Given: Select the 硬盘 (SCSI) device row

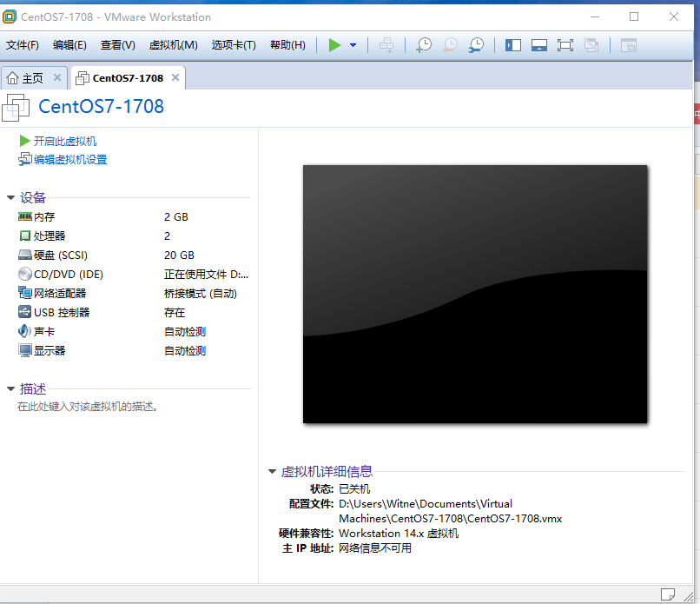Looking at the screenshot, I should (x=133, y=256).
